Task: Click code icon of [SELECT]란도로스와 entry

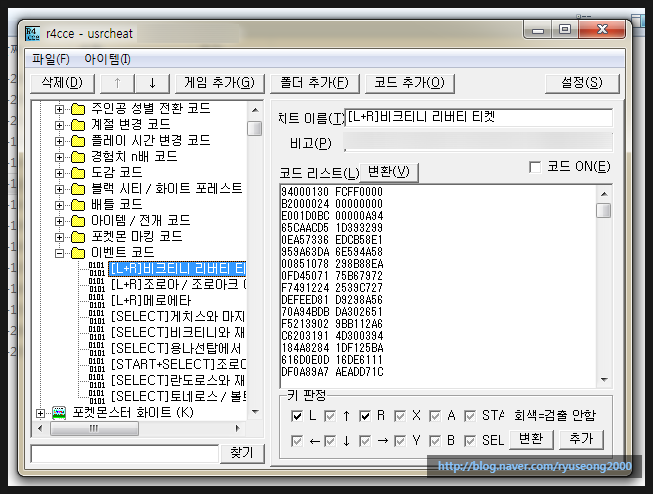Action: click(97, 381)
